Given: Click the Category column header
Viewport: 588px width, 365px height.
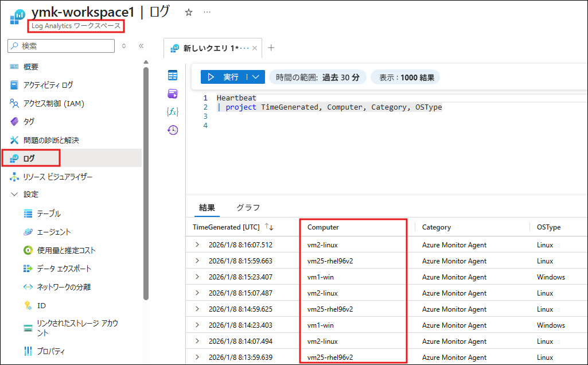Looking at the screenshot, I should click(x=437, y=227).
